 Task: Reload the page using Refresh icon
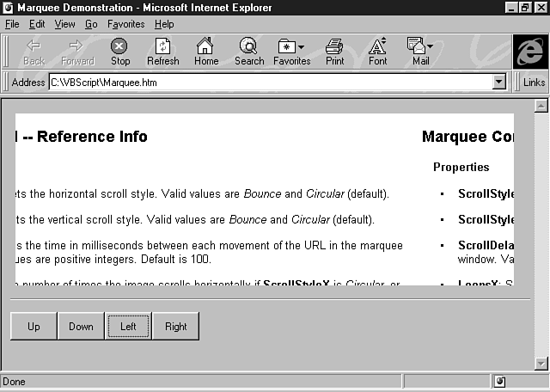tap(163, 46)
